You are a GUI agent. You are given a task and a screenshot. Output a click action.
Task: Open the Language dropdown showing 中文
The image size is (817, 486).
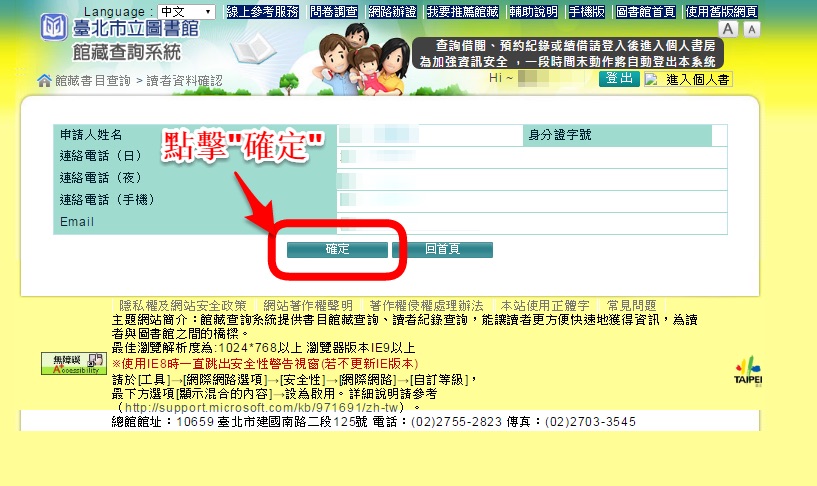tap(186, 11)
